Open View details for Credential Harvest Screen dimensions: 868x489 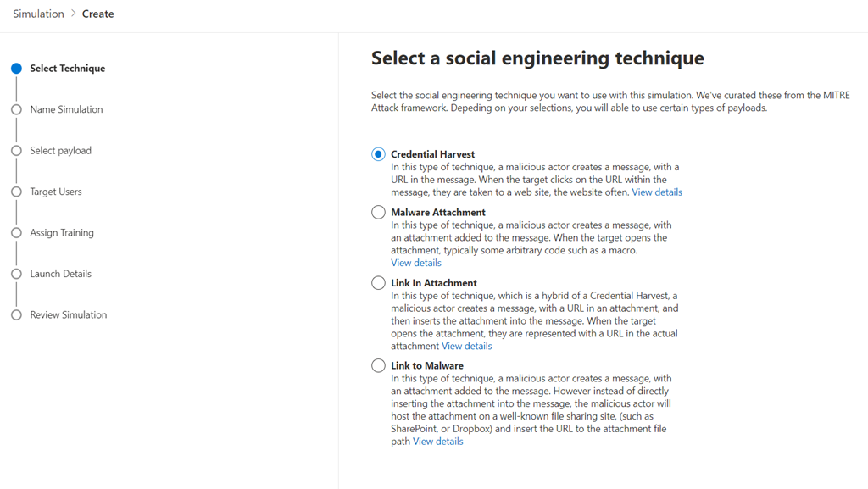click(x=656, y=192)
